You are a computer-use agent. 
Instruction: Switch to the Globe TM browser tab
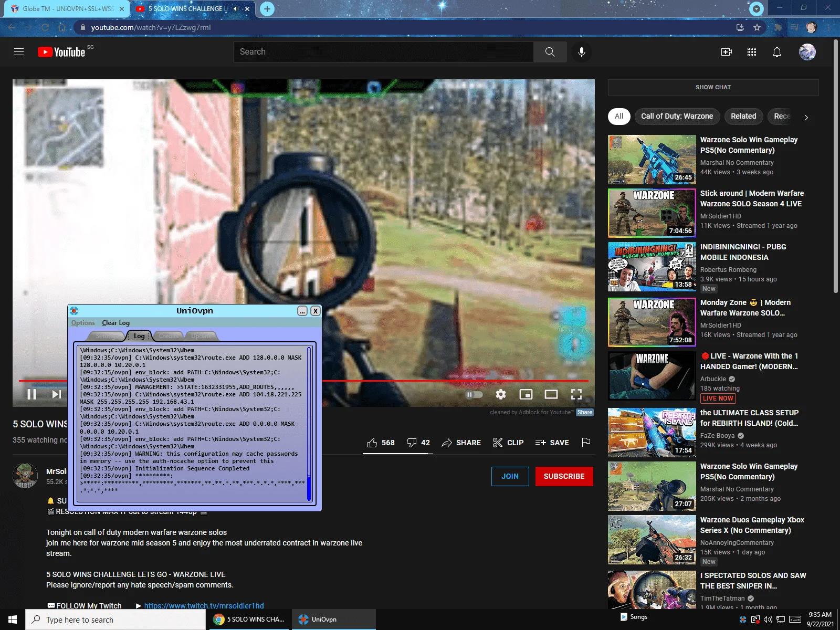[x=67, y=9]
